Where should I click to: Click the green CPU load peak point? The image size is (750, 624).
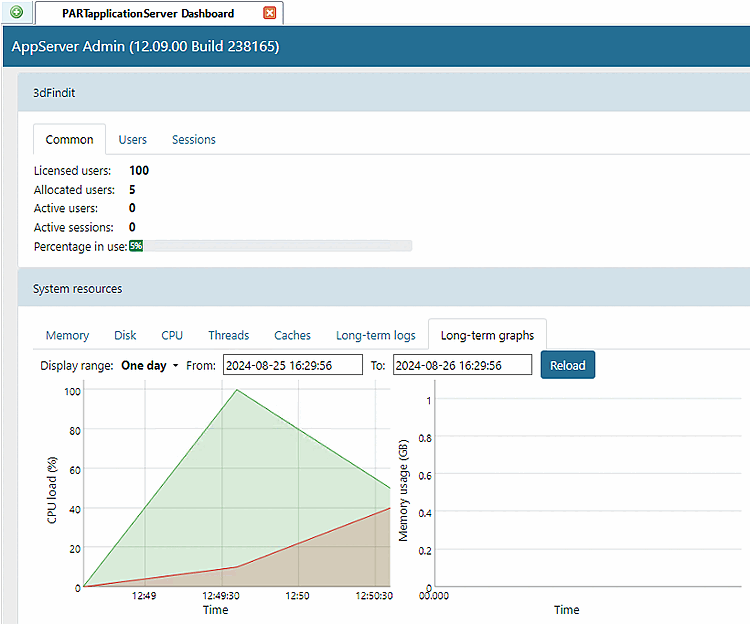[237, 390]
